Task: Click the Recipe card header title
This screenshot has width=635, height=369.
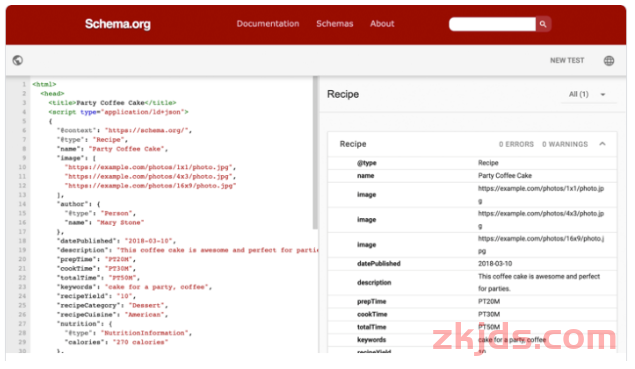Action: tap(353, 144)
